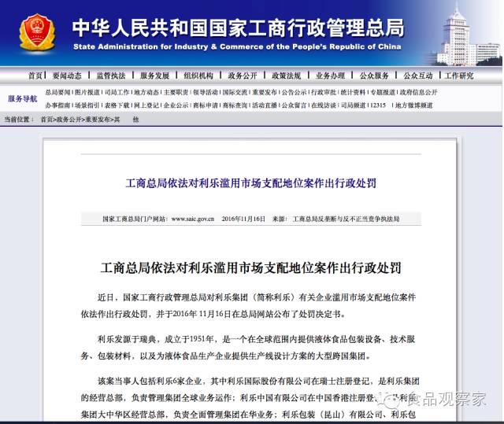The width and height of the screenshot is (504, 424).
Task: Go to the 政府信息公开 link
Action: pos(418,93)
